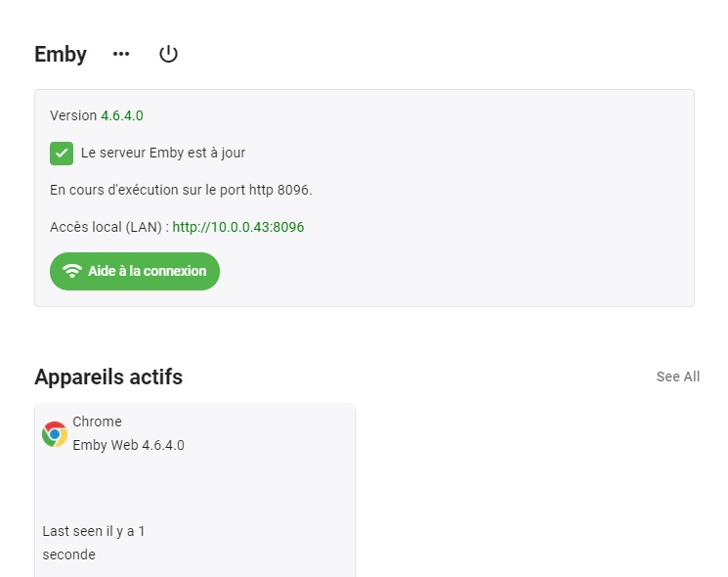Click the Emby Web 4.6.4.0 label
Image resolution: width=728 pixels, height=577 pixels.
(129, 445)
